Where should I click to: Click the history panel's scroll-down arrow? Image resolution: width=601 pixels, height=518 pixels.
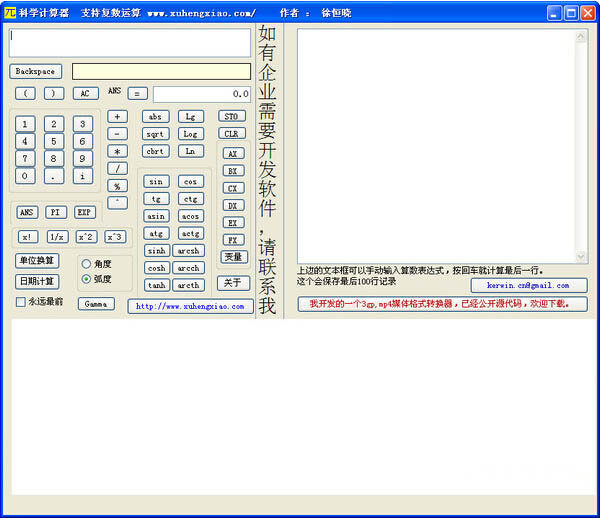(581, 257)
